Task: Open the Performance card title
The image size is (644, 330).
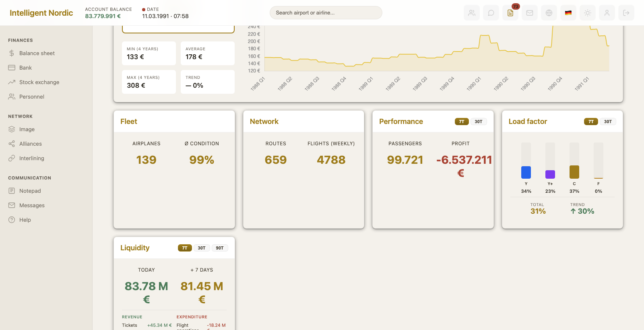Action: tap(401, 122)
